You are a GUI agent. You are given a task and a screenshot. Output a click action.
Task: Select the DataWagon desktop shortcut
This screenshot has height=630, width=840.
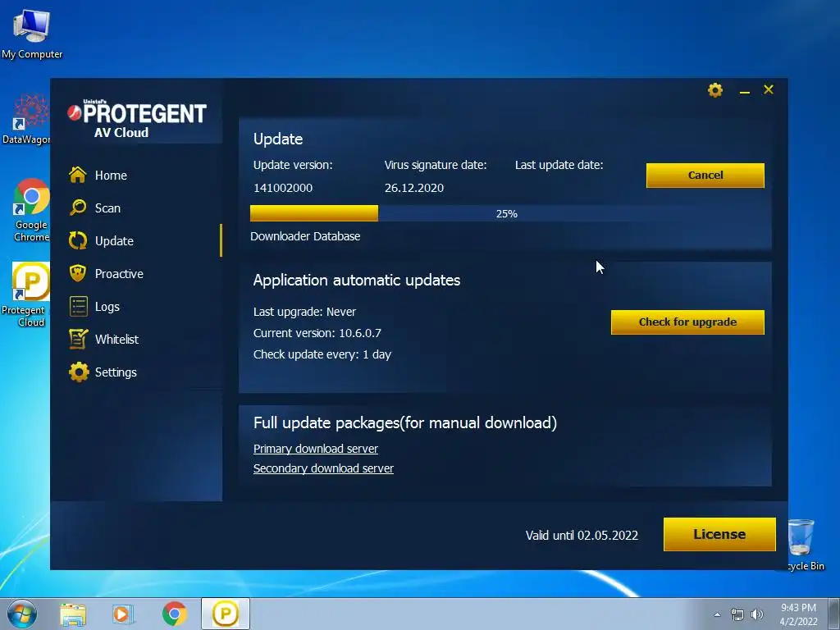click(27, 119)
